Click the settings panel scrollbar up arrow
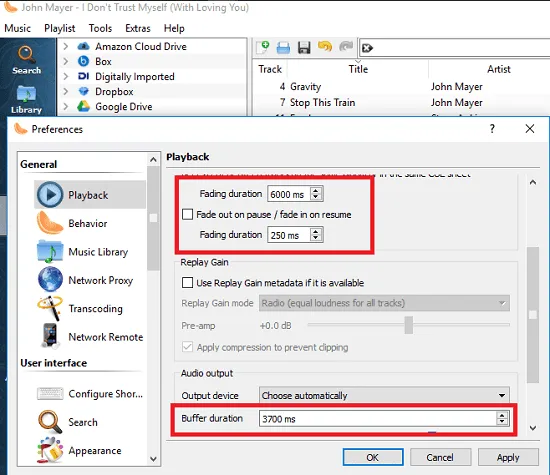 [533, 182]
